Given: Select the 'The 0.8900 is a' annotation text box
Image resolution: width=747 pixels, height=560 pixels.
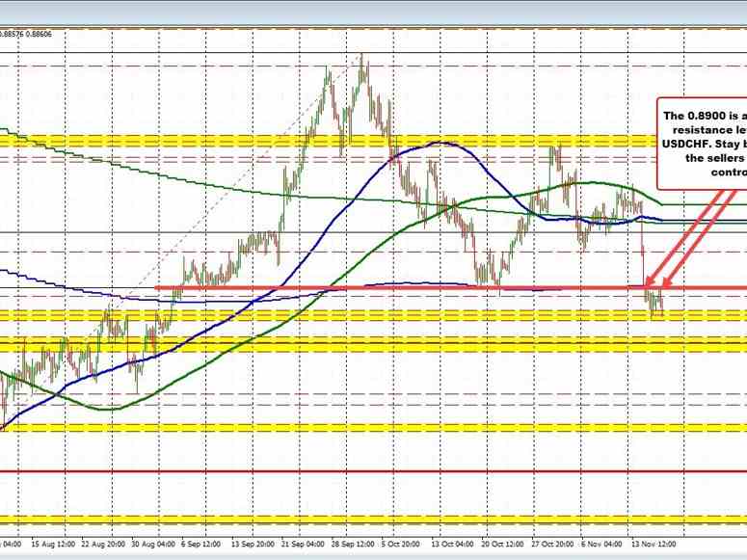Looking at the screenshot, I should pos(703,143).
